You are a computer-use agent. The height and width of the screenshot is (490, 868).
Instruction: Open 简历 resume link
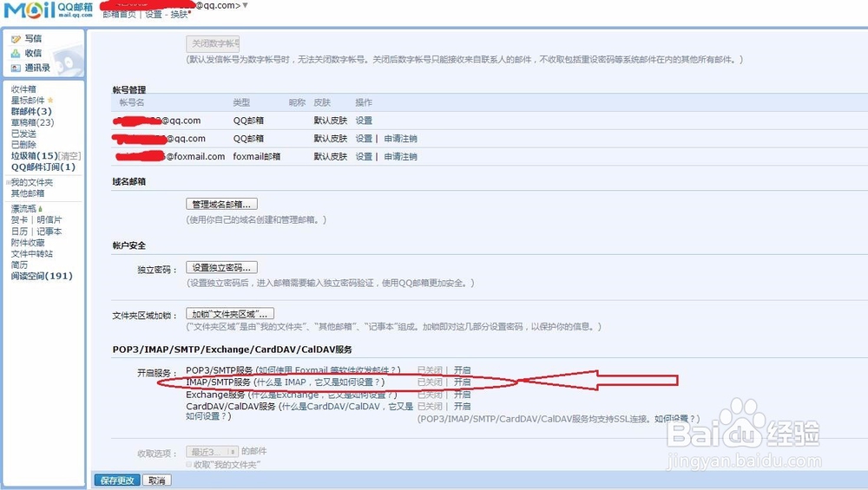click(19, 265)
